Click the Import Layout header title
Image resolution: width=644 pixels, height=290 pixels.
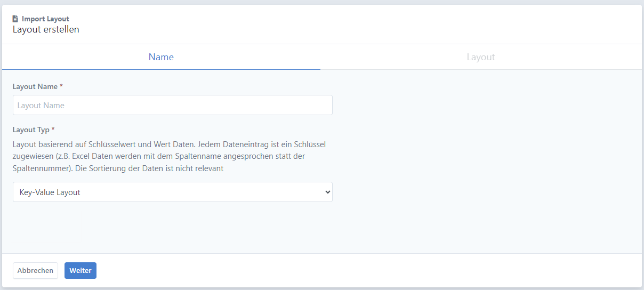[x=45, y=19]
